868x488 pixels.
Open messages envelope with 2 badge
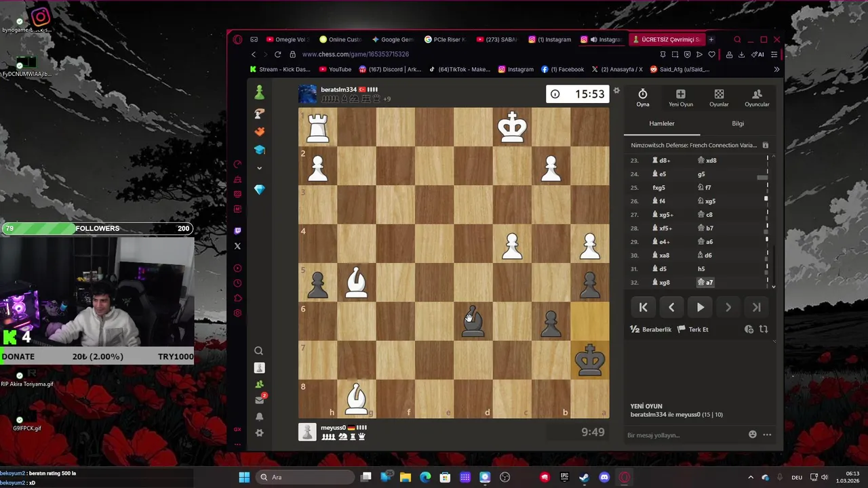(x=259, y=400)
